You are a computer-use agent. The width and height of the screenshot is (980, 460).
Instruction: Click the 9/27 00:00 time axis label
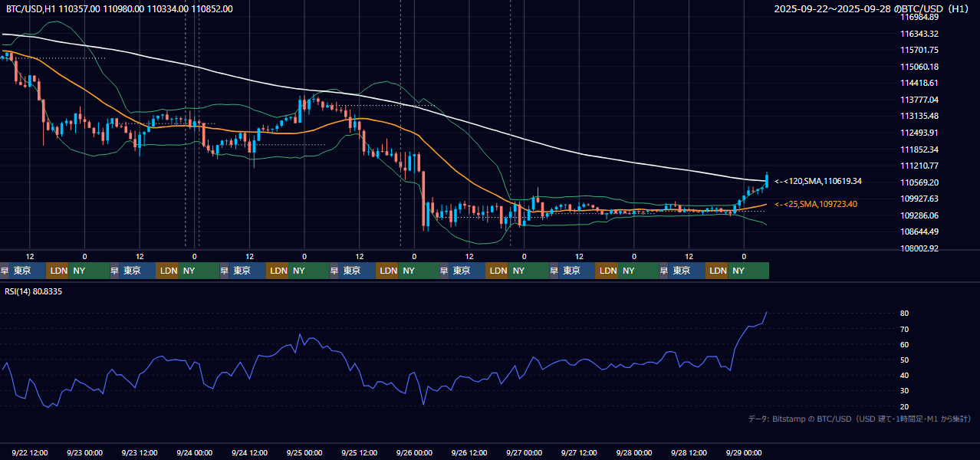(525, 453)
